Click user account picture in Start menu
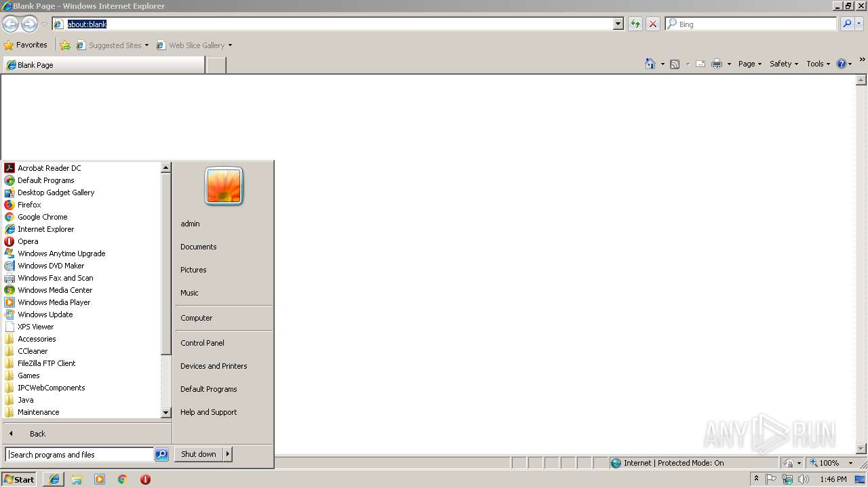The image size is (868, 488). [224, 186]
